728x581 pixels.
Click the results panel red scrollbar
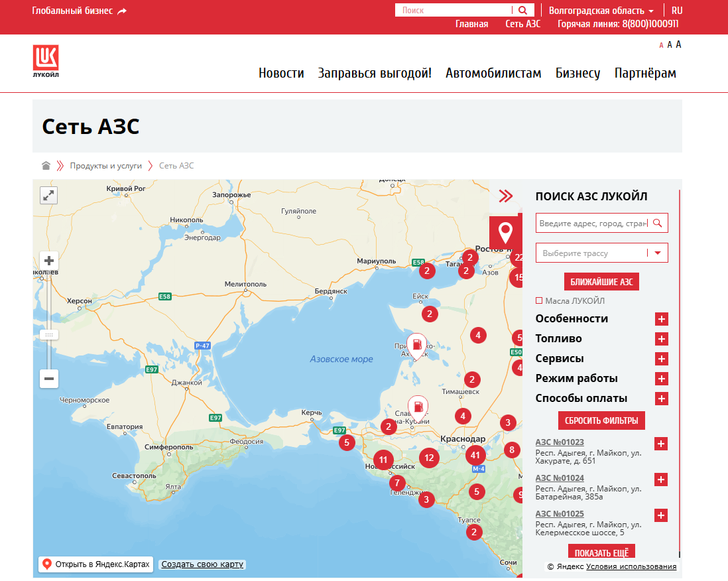coord(679,371)
